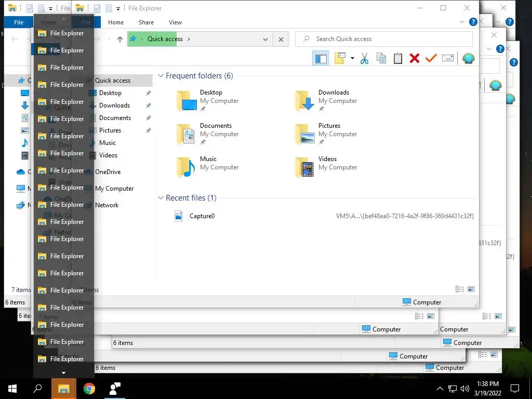Click the magnifier in Search Quick access box
This screenshot has width=532, height=399.
(306, 39)
